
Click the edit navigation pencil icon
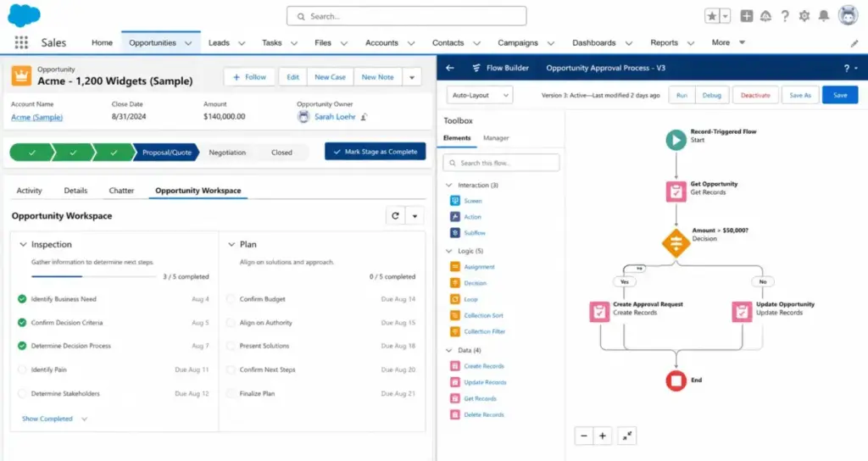854,43
